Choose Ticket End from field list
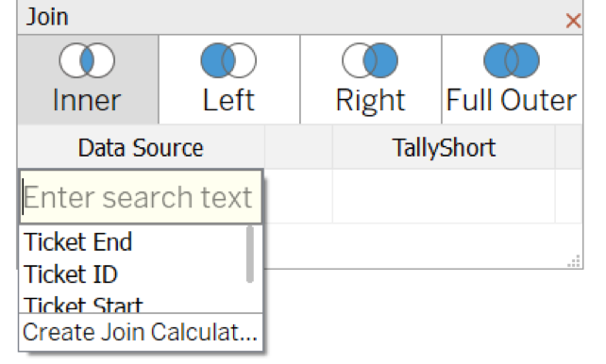 78,242
